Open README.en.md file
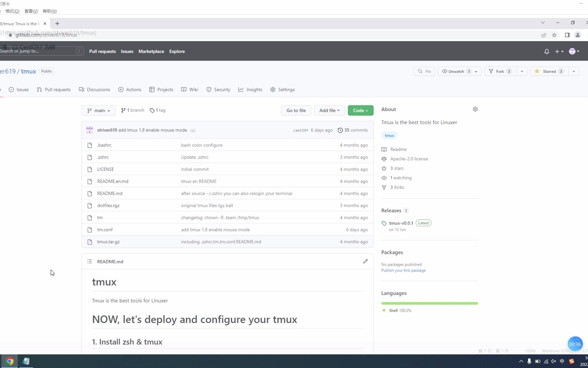 point(113,181)
